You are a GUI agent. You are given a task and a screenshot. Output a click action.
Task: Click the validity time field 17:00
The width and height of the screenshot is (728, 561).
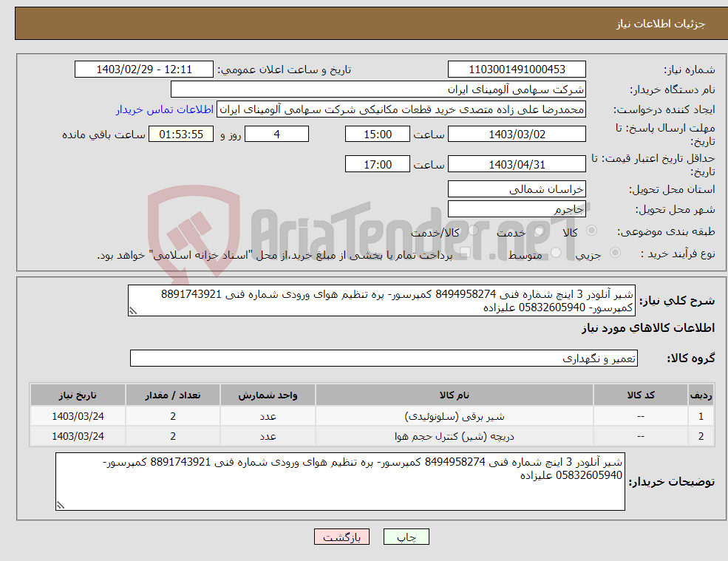[x=378, y=164]
